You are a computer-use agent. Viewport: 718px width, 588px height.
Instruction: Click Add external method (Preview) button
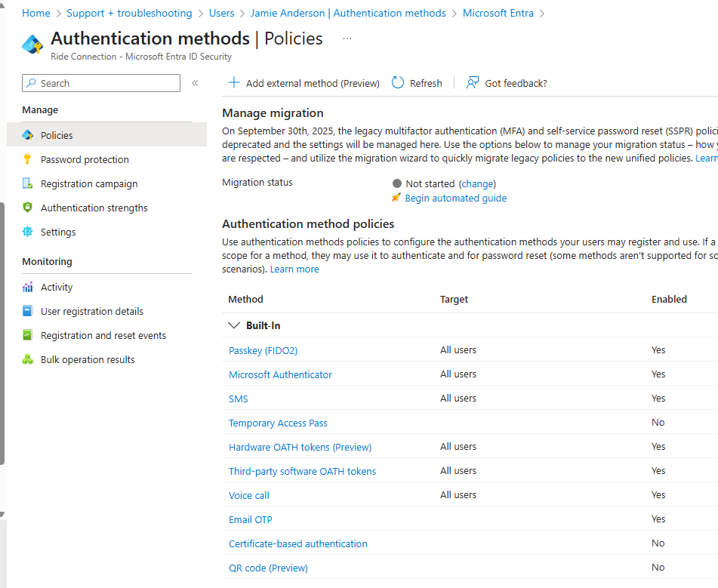304,83
